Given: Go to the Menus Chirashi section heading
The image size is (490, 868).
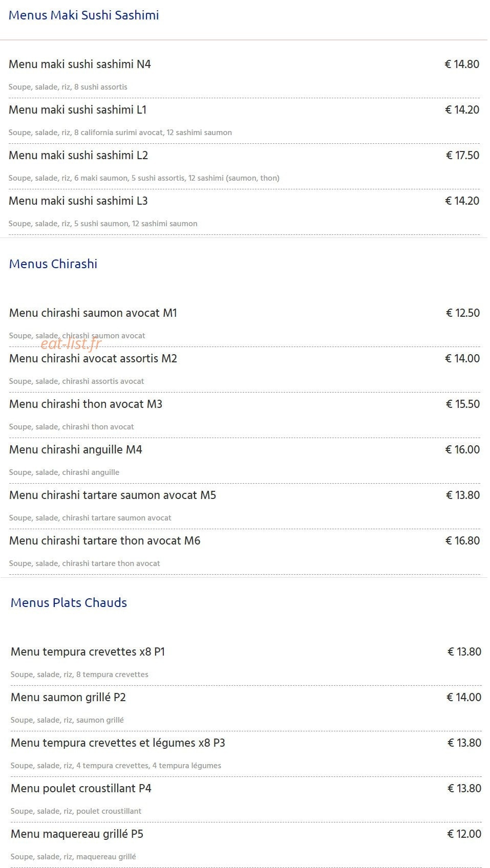Looking at the screenshot, I should [x=53, y=264].
